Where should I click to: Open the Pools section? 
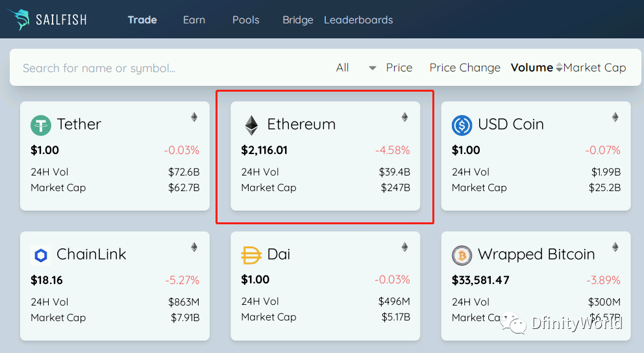click(x=245, y=20)
